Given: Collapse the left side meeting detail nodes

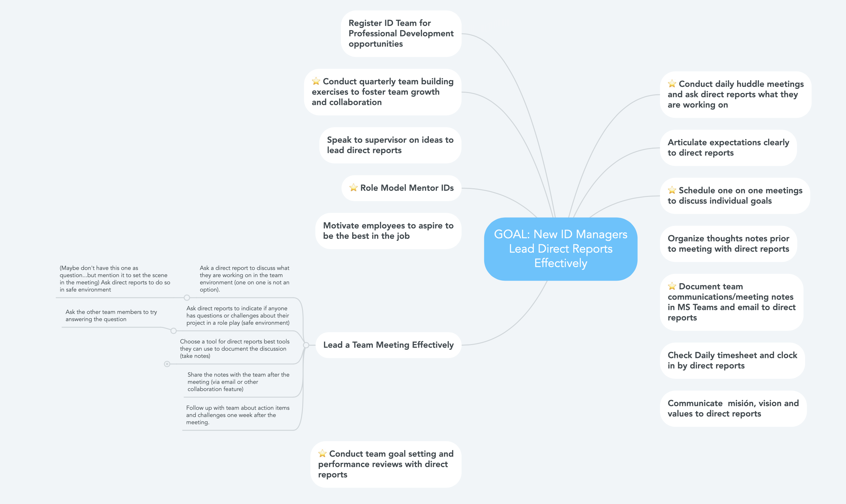Looking at the screenshot, I should pyautogui.click(x=305, y=344).
